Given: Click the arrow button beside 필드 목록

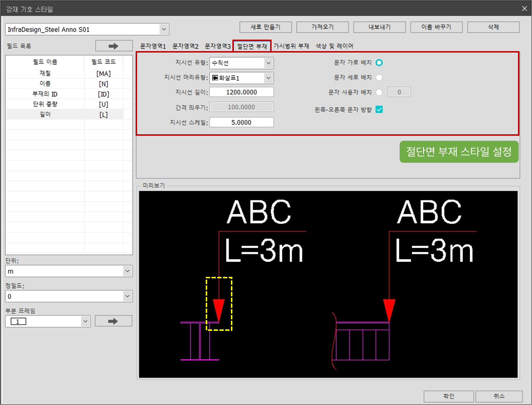Looking at the screenshot, I should click(x=114, y=46).
